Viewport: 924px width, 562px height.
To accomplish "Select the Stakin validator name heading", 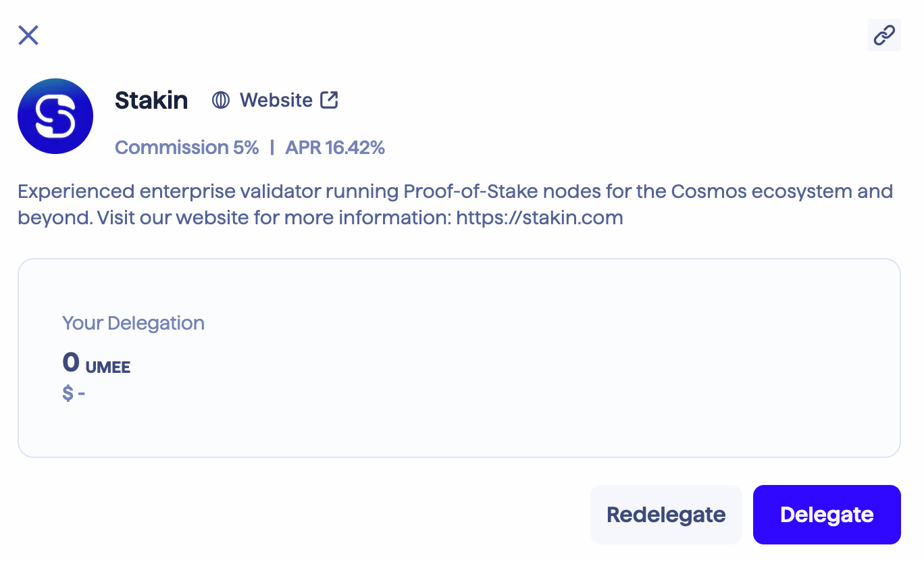I will click(x=151, y=101).
